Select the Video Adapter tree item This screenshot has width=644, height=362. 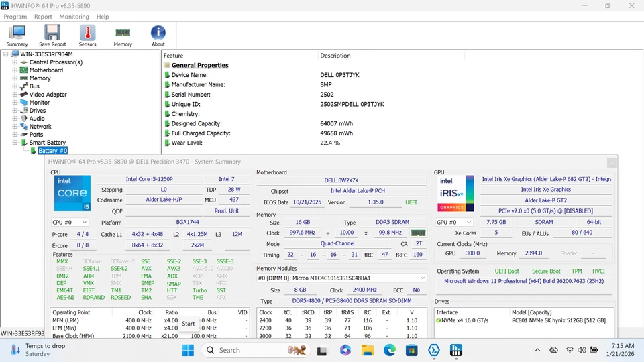48,95
